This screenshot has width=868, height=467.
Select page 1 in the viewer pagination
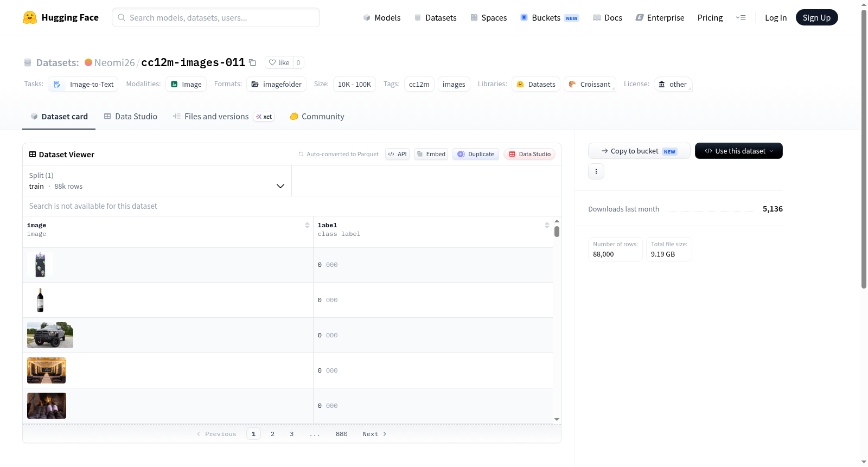click(253, 434)
